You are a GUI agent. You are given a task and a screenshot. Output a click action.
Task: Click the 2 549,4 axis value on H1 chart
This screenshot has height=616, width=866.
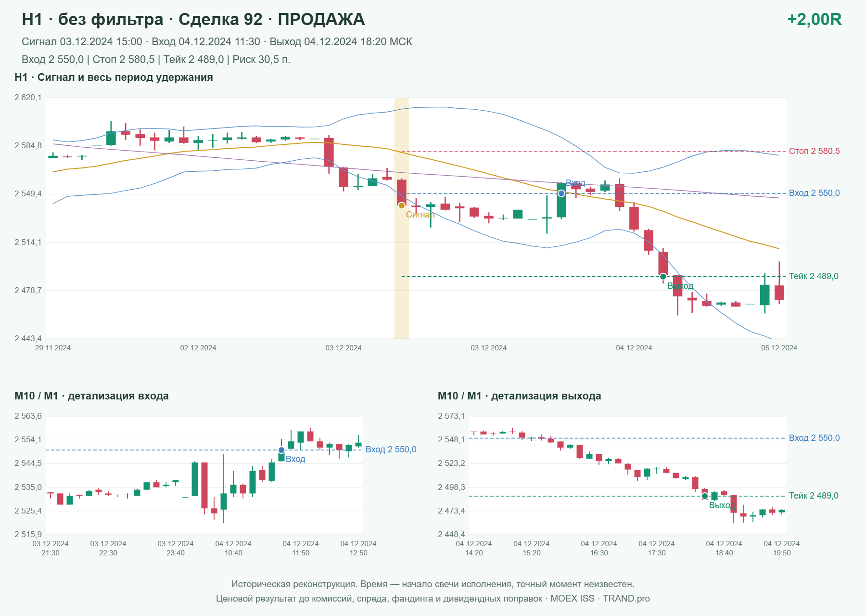pos(28,194)
